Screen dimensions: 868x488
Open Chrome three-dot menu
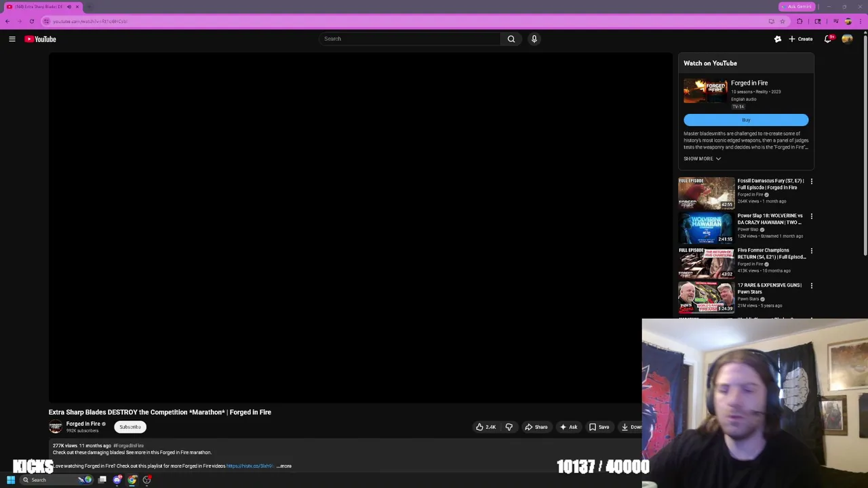(x=861, y=21)
